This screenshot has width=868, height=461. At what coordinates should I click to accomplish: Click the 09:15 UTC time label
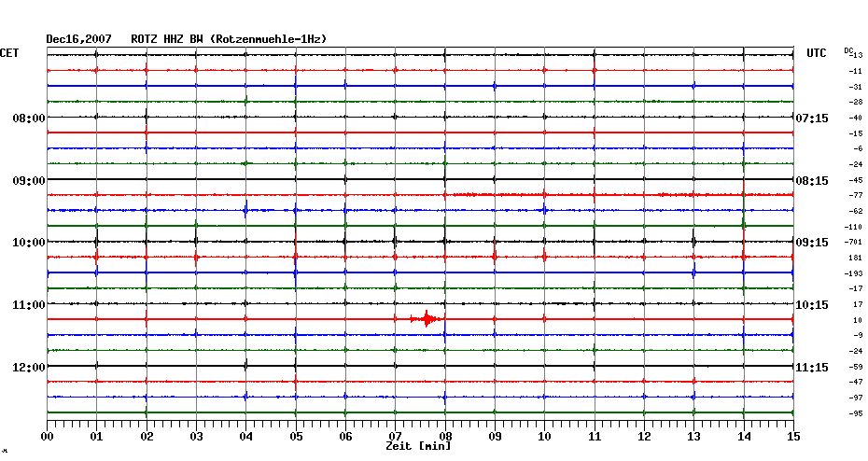tap(812, 243)
